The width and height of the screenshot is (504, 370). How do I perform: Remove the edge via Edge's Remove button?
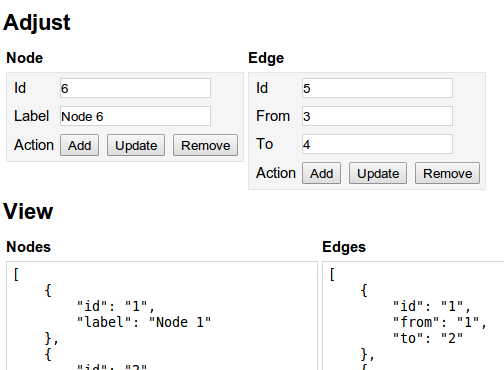point(447,173)
